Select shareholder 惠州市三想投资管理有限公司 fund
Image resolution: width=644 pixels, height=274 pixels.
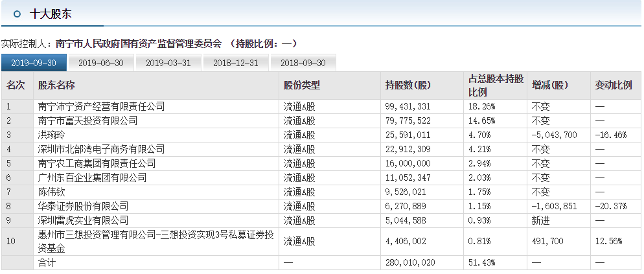[x=155, y=241]
